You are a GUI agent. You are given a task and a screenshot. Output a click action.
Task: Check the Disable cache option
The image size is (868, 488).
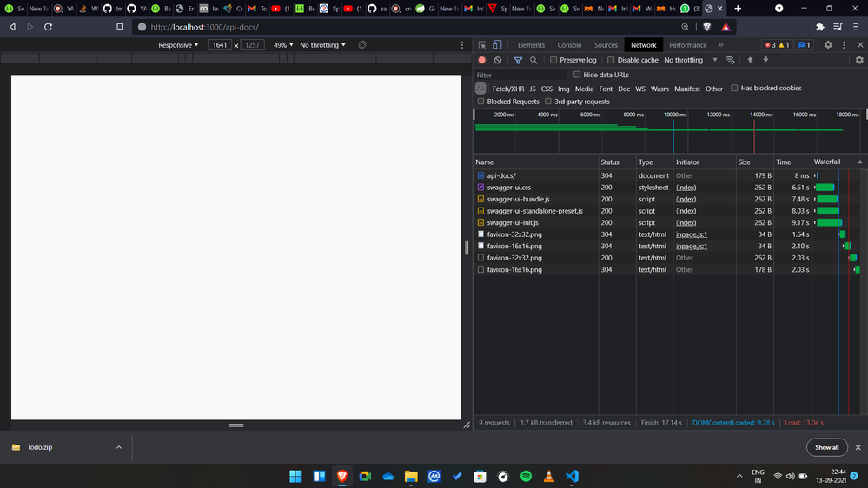click(611, 60)
